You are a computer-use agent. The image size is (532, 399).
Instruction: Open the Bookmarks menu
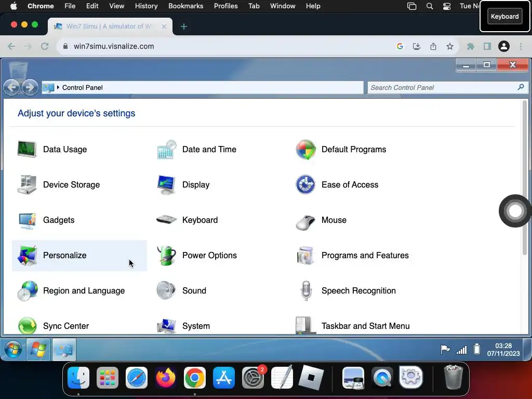(x=185, y=6)
